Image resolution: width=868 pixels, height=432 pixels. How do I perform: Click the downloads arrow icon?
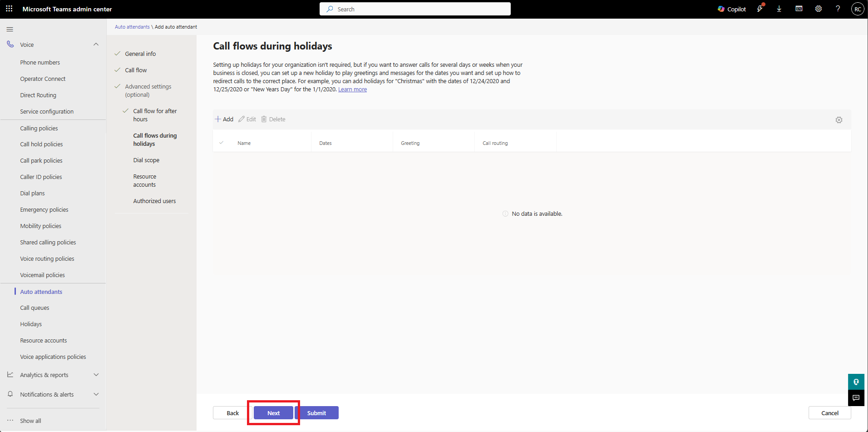point(779,9)
